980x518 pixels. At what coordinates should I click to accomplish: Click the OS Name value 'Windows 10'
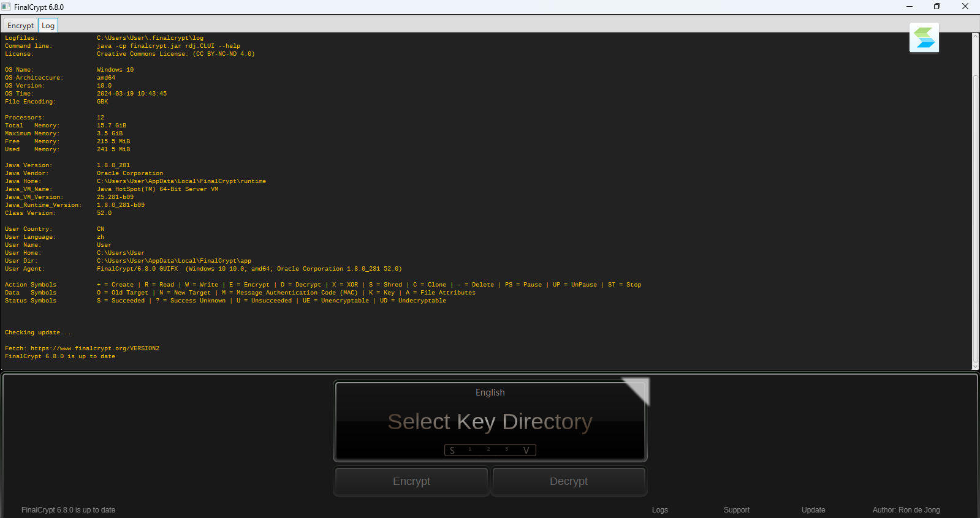click(115, 70)
